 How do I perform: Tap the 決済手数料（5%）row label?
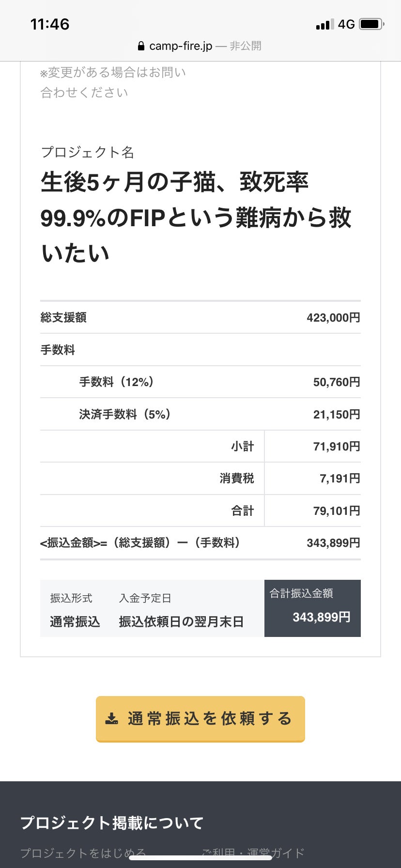(x=125, y=415)
